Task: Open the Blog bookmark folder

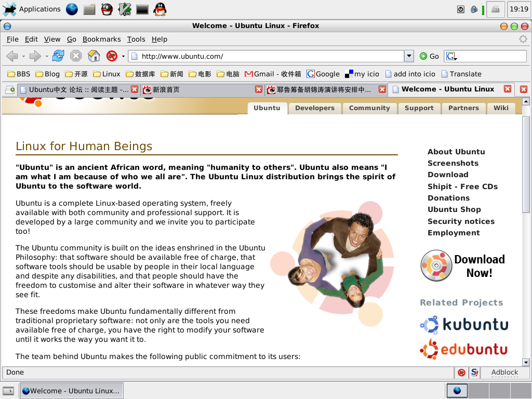Action: tap(47, 74)
